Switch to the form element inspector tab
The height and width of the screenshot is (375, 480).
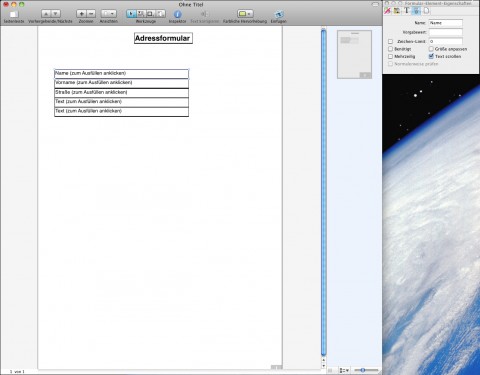(416, 11)
